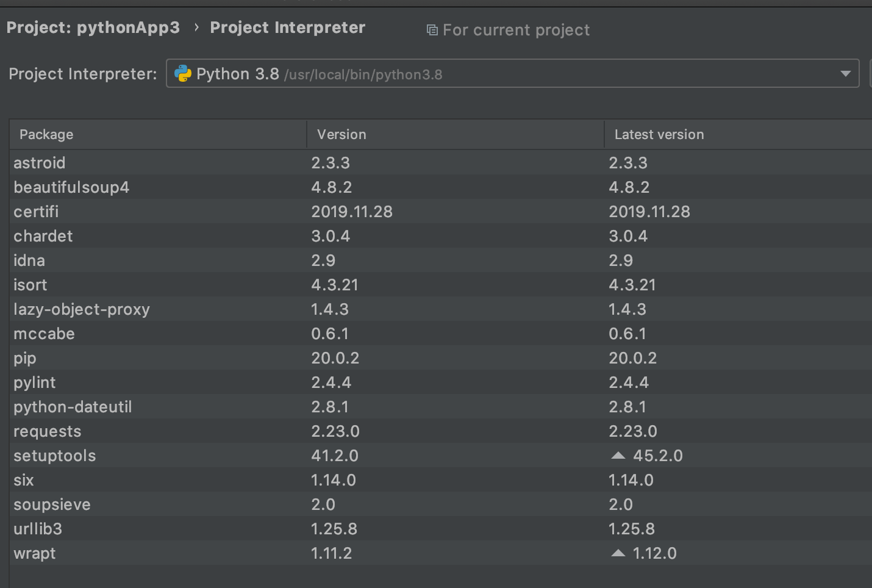Click the dropdown arrow on the interpreter selector

846,73
